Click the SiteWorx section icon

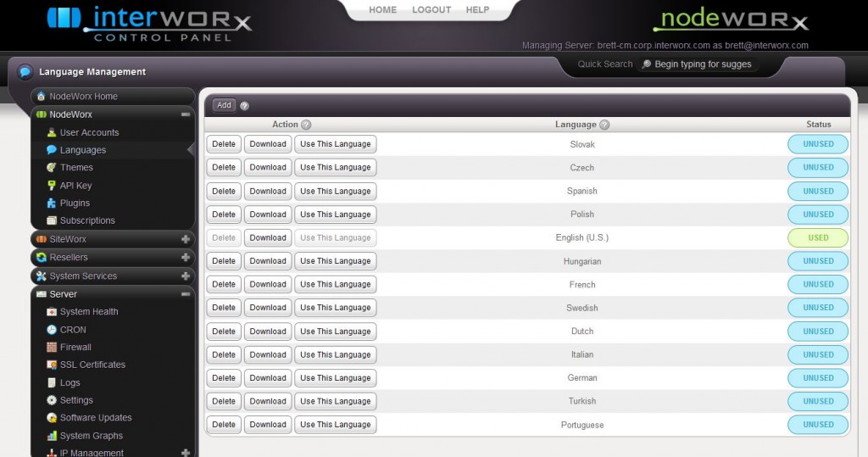(41, 239)
